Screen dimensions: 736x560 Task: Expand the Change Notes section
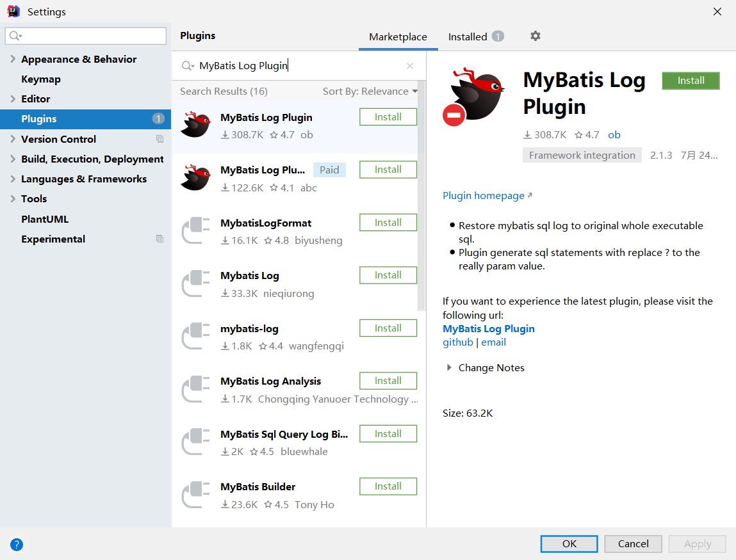click(x=447, y=368)
